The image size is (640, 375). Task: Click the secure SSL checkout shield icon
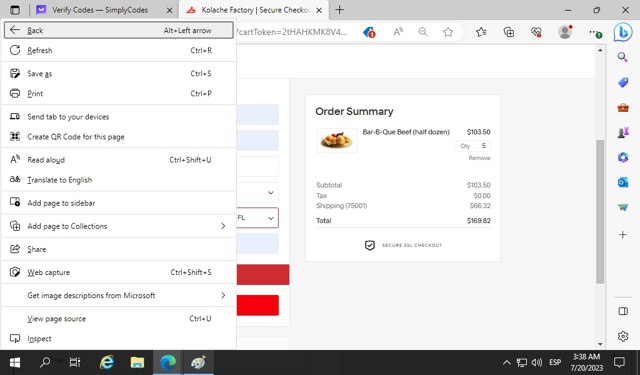coord(369,245)
